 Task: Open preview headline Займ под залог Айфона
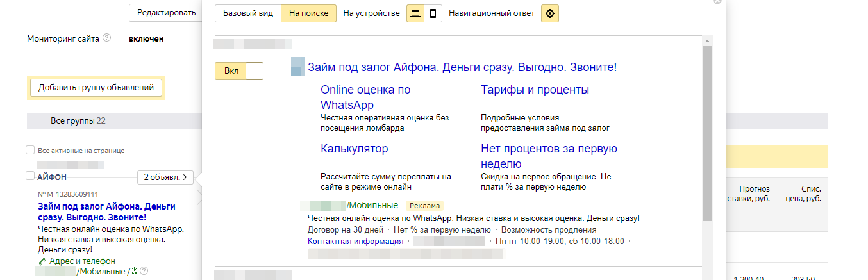(x=462, y=67)
